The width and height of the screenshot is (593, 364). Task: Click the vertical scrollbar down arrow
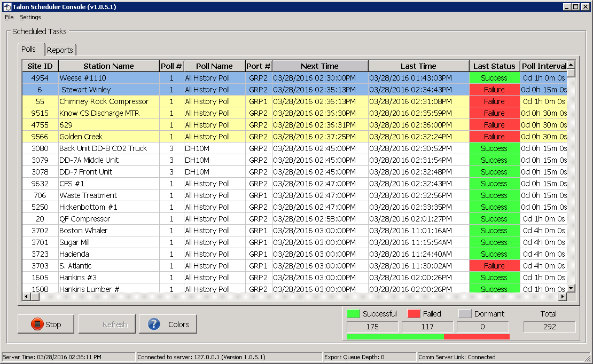tap(571, 288)
